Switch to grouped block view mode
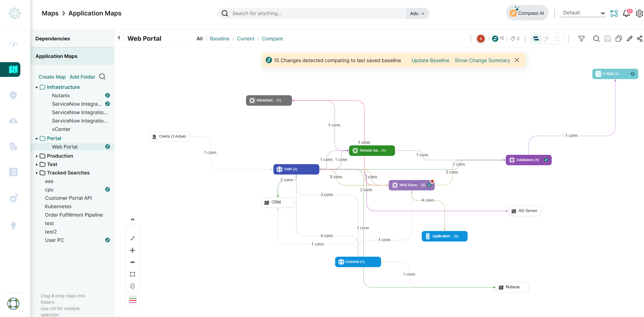Image resolution: width=644 pixels, height=317 pixels. click(536, 39)
